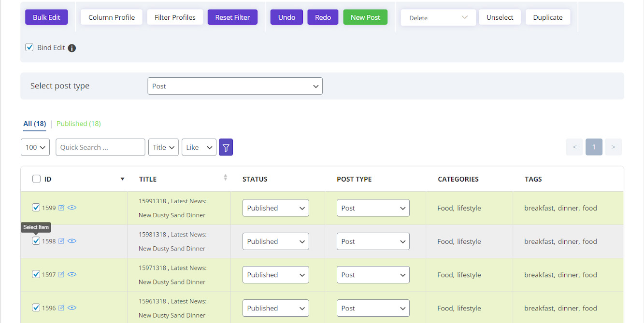Open the 100 rows-per-page dropdown
The height and width of the screenshot is (323, 644).
click(35, 147)
